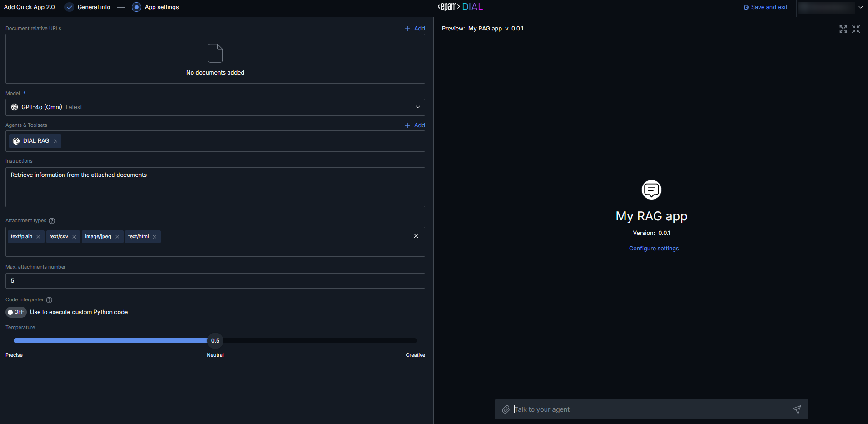The width and height of the screenshot is (868, 424).
Task: Click Save and exit
Action: pos(766,7)
